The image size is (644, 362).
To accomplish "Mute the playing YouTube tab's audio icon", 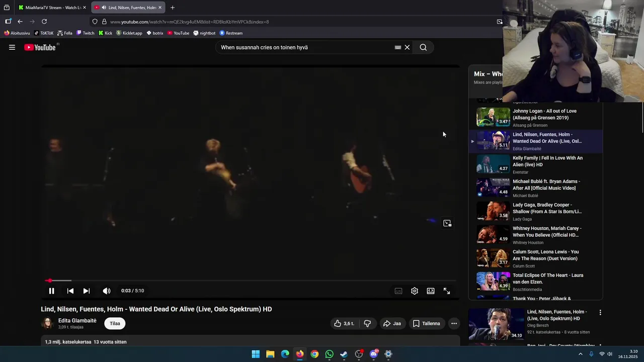I will pyautogui.click(x=104, y=8).
